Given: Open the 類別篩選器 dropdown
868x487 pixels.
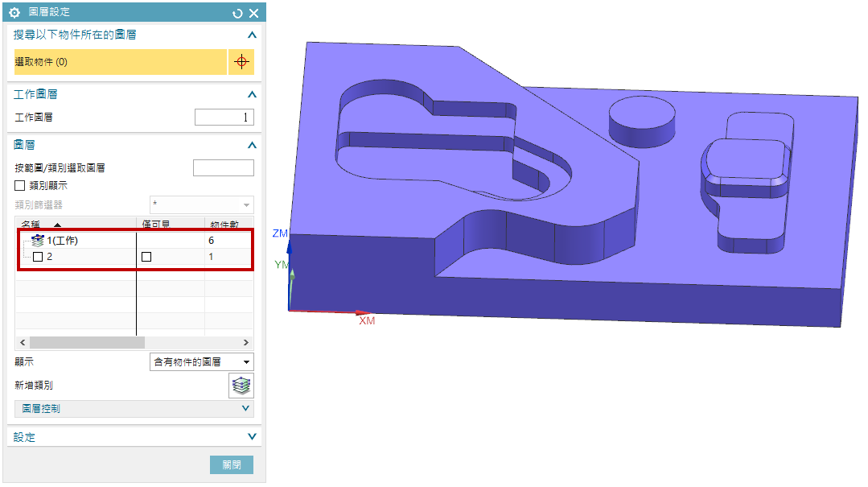Looking at the screenshot, I should point(201,204).
